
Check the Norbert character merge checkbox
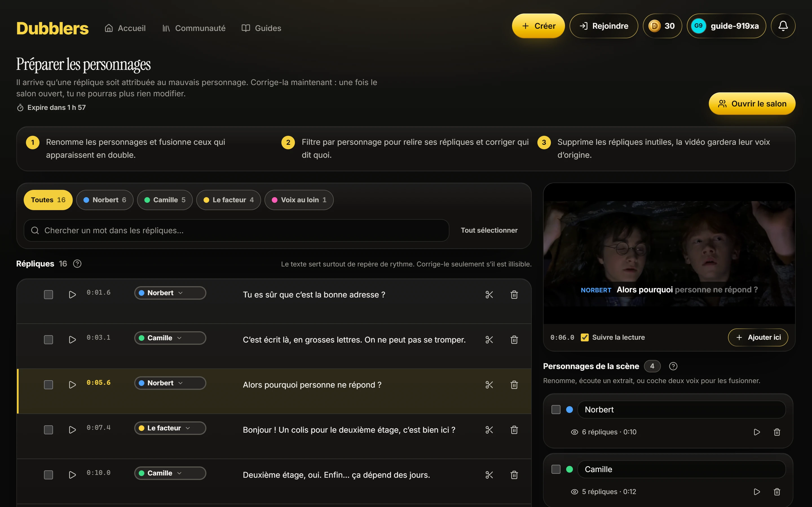556,410
